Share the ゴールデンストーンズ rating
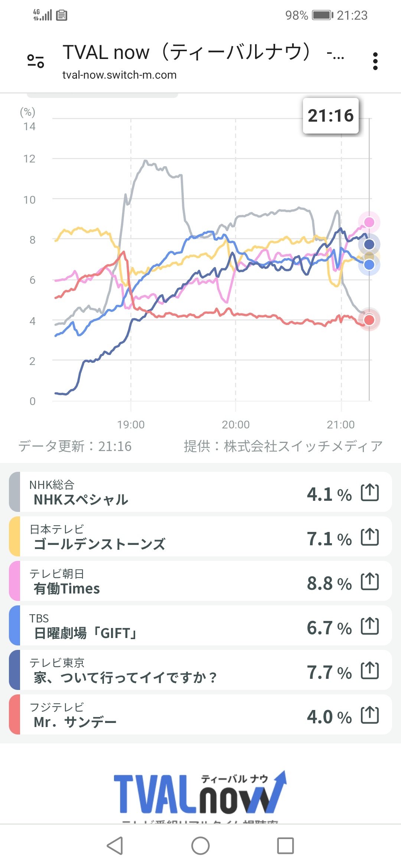This screenshot has height=868, width=401. [x=370, y=537]
